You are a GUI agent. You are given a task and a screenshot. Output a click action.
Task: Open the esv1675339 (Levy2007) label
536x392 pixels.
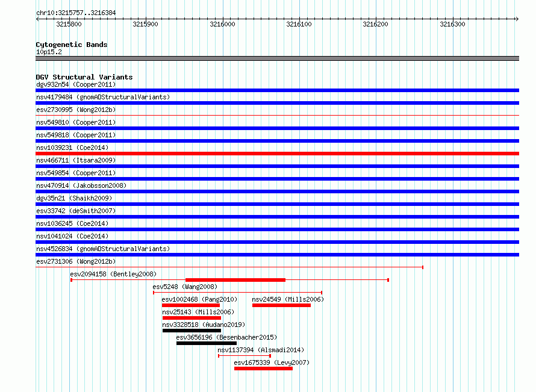pyautogui.click(x=272, y=362)
